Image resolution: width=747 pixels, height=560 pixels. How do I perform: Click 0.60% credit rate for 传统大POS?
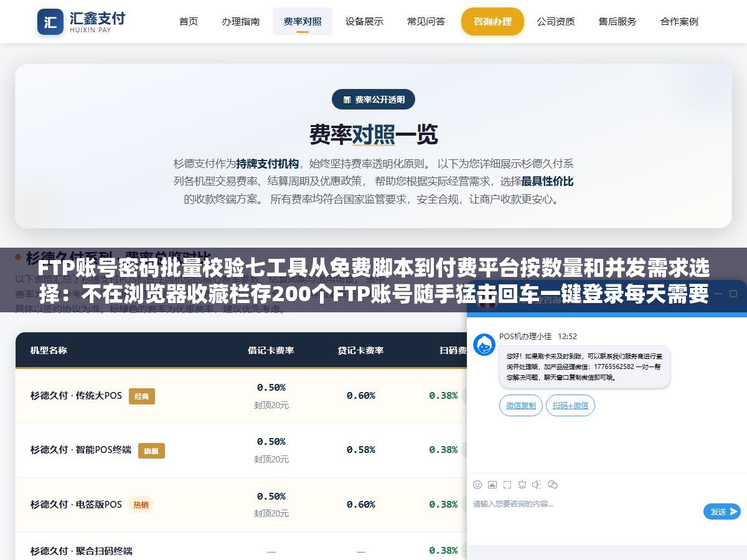361,396
